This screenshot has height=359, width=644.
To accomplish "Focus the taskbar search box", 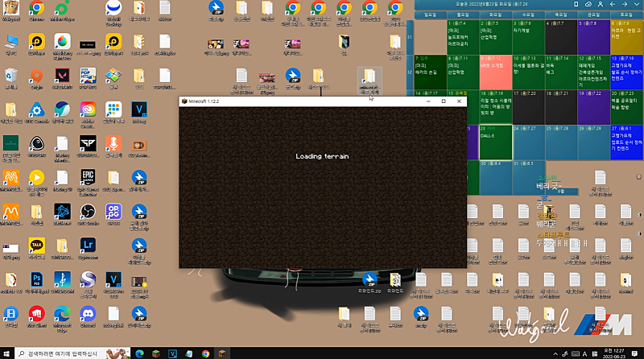I will [x=72, y=353].
